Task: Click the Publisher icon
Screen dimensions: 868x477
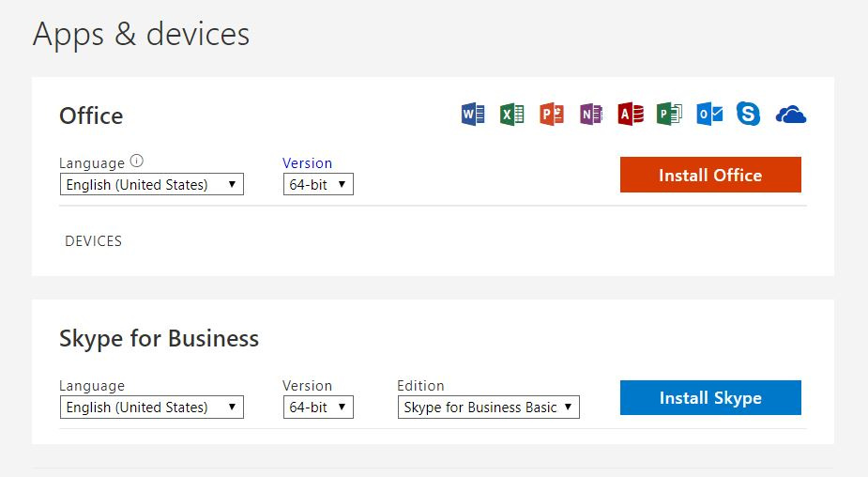Action: tap(669, 115)
